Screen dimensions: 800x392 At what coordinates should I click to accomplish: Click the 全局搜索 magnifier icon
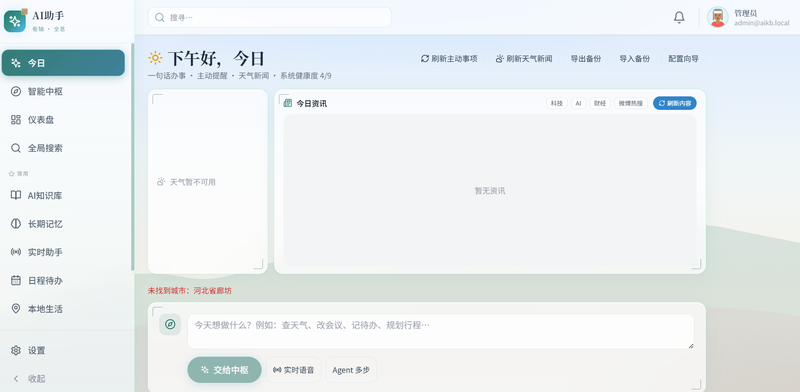pos(16,148)
